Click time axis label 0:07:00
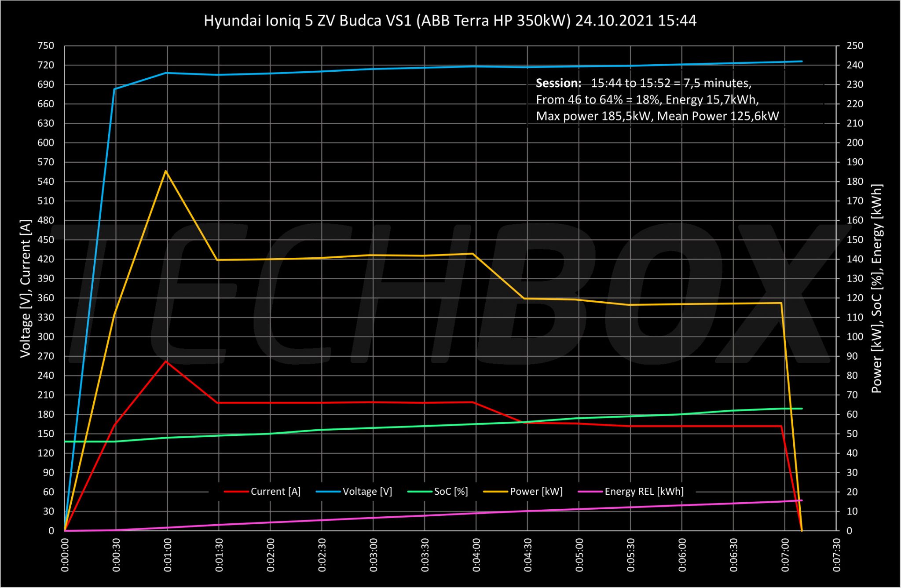901x588 pixels. pyautogui.click(x=785, y=555)
